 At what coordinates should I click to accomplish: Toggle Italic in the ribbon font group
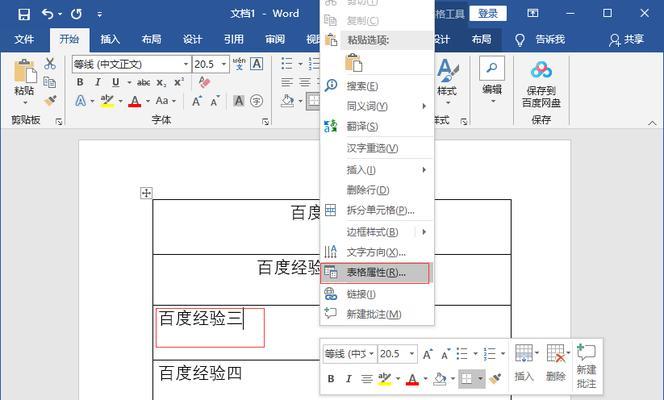click(x=98, y=82)
